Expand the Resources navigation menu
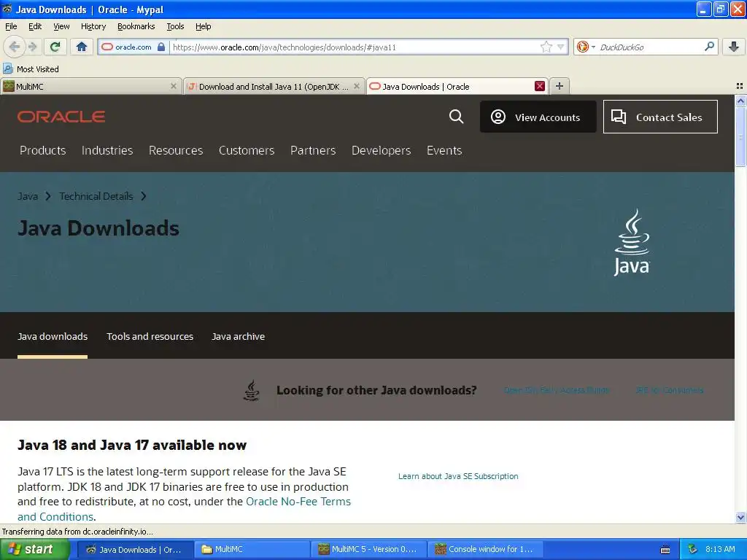This screenshot has height=560, width=747. pos(176,150)
